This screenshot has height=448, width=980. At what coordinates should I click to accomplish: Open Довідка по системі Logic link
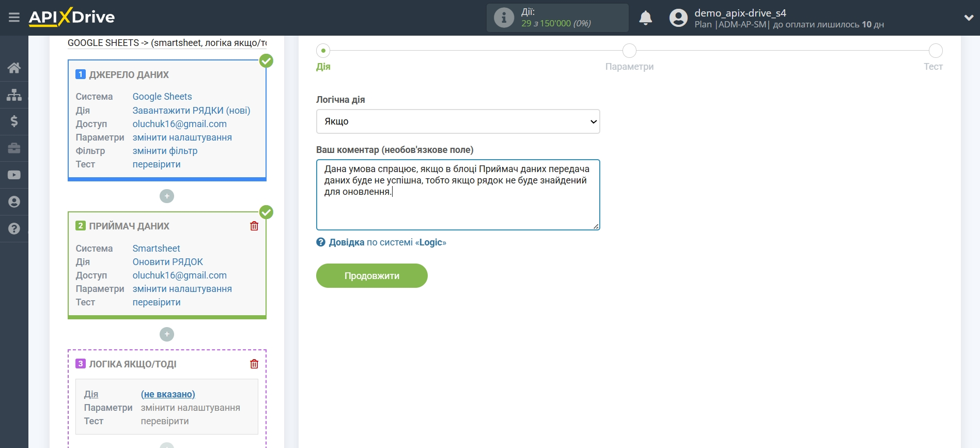[387, 242]
